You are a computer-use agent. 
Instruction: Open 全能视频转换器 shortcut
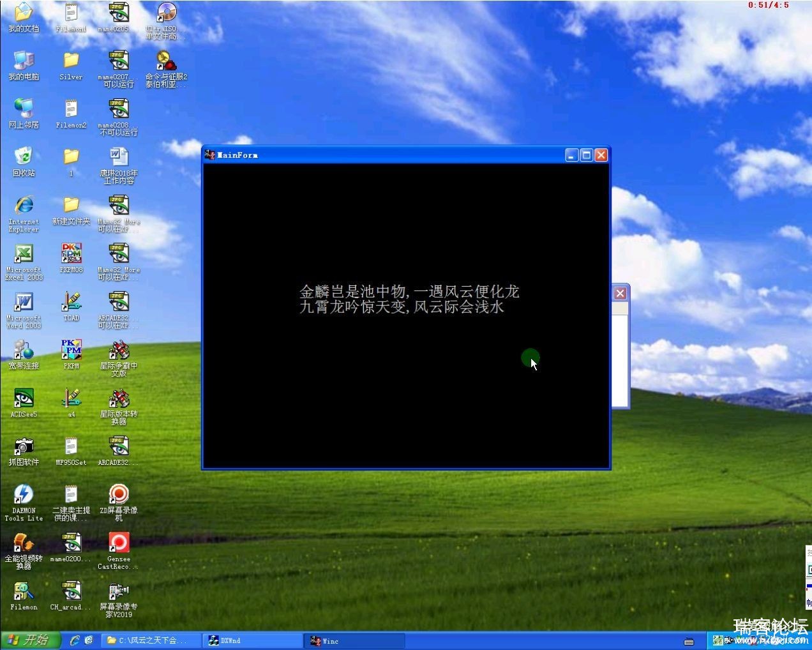coord(24,551)
